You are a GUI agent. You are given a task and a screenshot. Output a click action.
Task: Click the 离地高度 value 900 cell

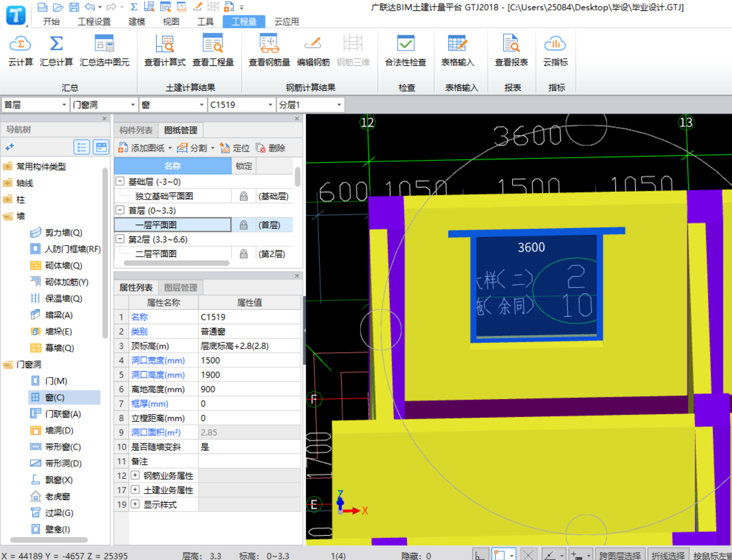click(250, 389)
